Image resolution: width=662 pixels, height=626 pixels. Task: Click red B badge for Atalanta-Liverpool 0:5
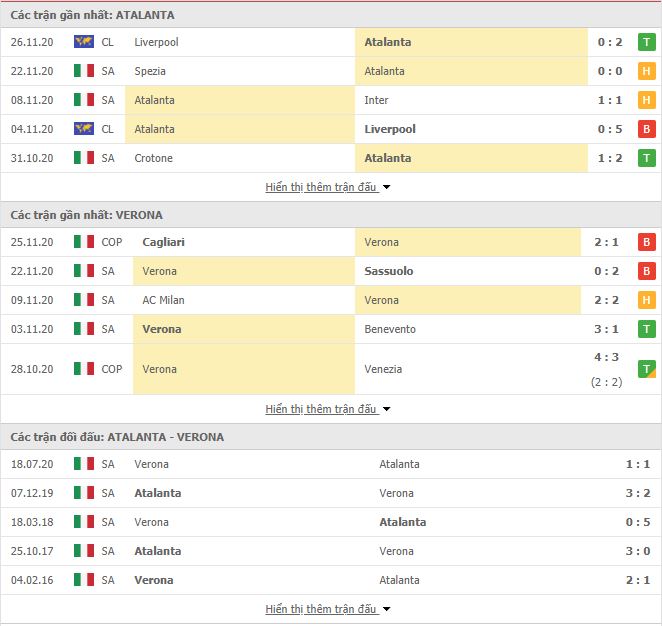point(646,129)
